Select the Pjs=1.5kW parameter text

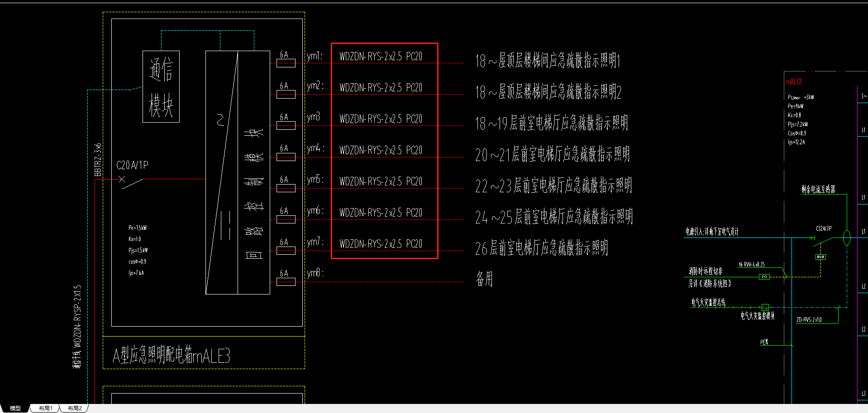138,250
